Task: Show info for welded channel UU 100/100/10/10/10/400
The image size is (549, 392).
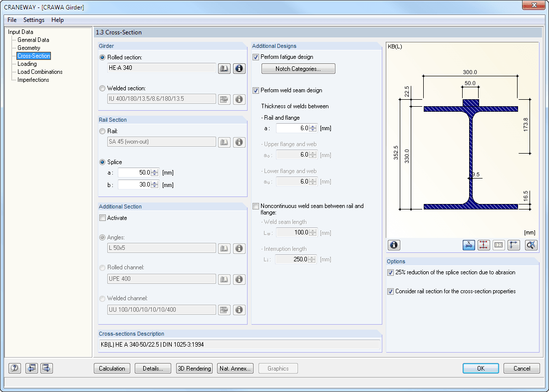Action: 239,310
